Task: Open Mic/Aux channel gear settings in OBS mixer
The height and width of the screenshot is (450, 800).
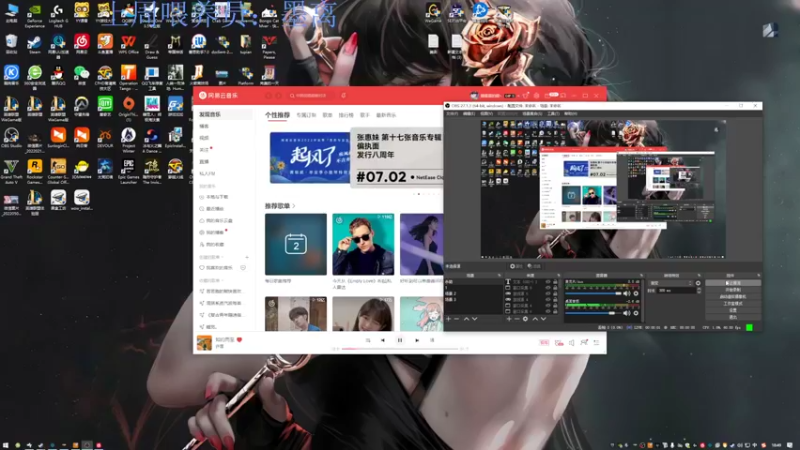Action: coord(636,293)
